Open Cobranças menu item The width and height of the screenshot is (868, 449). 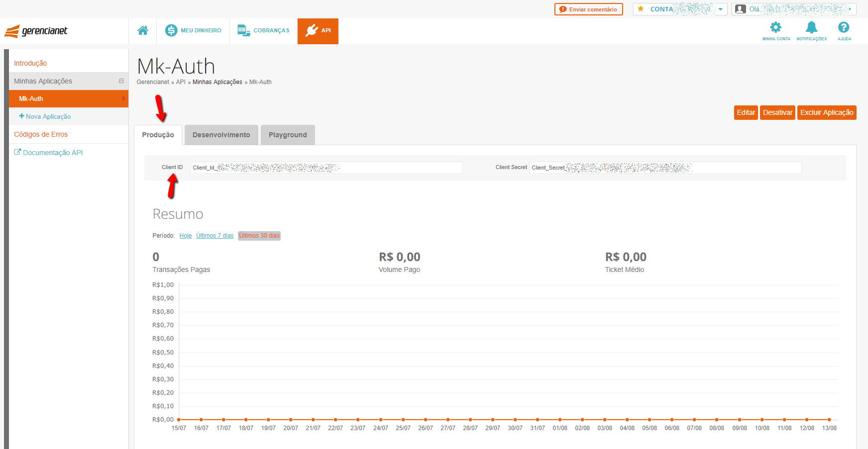[263, 31]
